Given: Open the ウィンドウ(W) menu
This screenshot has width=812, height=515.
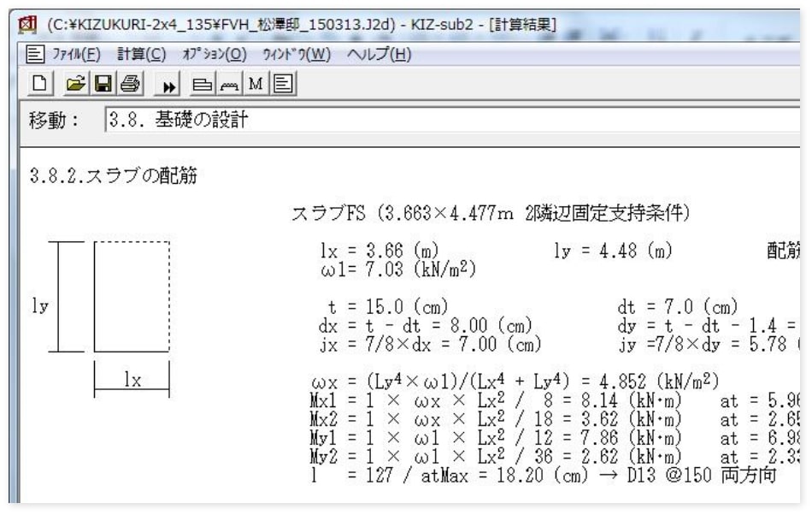Looking at the screenshot, I should tap(296, 56).
